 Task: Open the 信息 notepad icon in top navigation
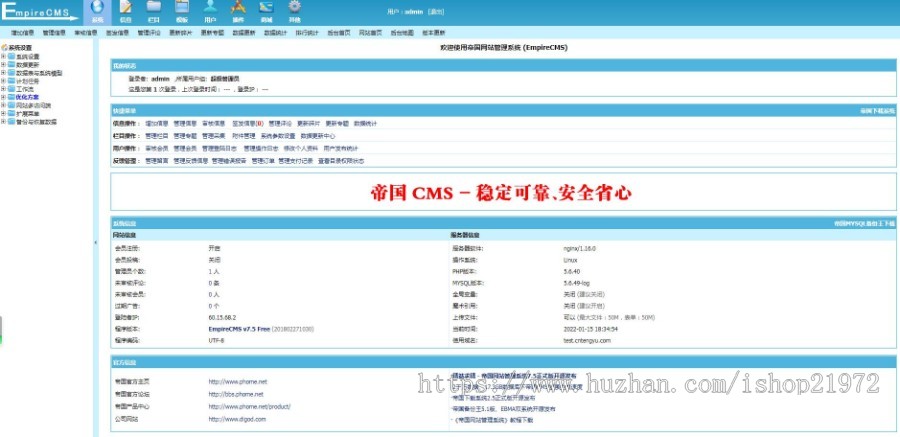126,7
